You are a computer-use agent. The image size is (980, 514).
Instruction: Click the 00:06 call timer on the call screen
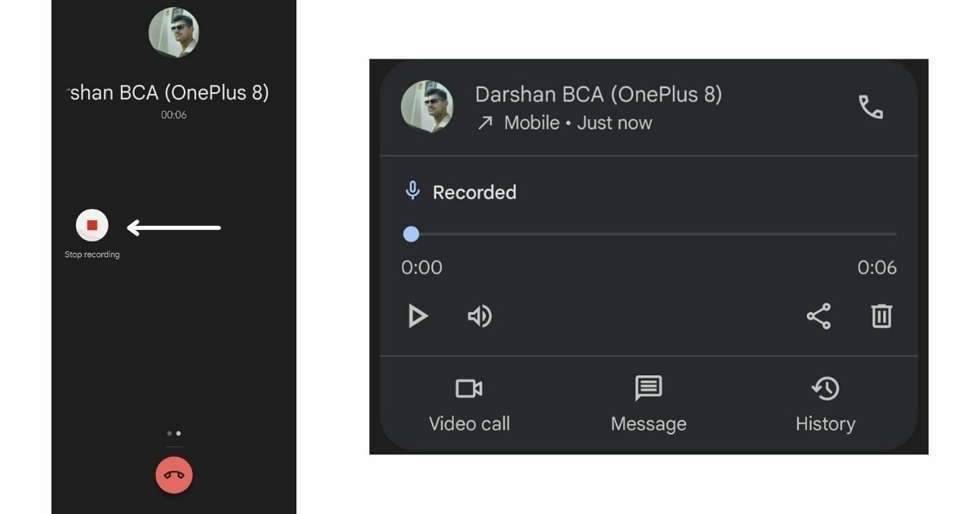point(173,115)
